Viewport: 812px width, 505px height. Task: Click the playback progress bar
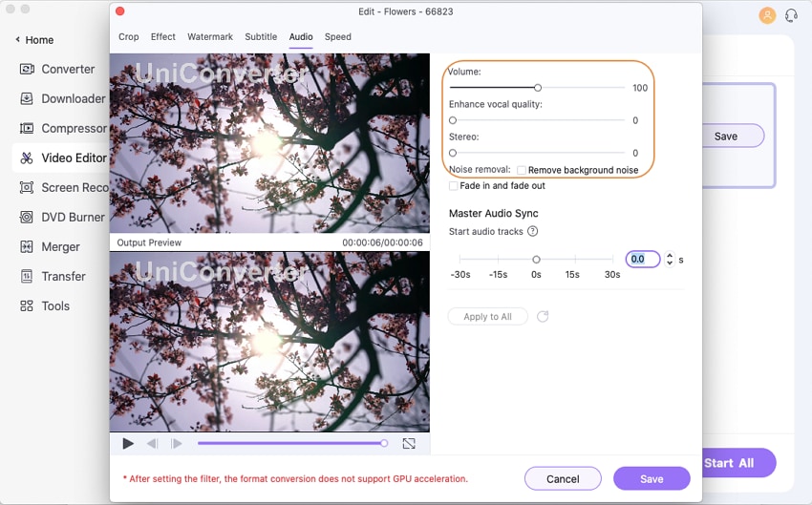(292, 444)
